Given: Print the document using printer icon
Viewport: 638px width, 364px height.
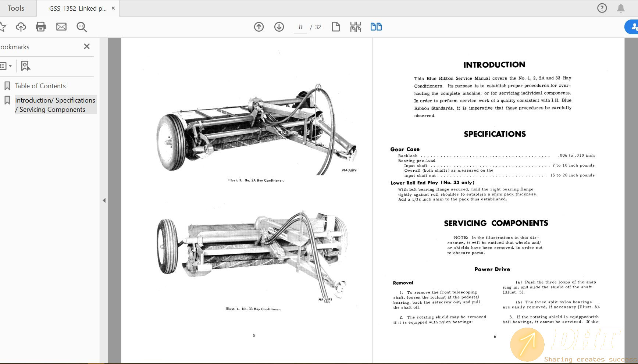Looking at the screenshot, I should tap(41, 27).
